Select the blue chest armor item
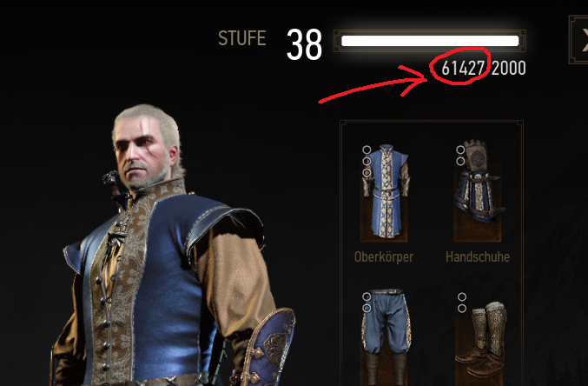The width and height of the screenshot is (588, 386). pyautogui.click(x=385, y=192)
